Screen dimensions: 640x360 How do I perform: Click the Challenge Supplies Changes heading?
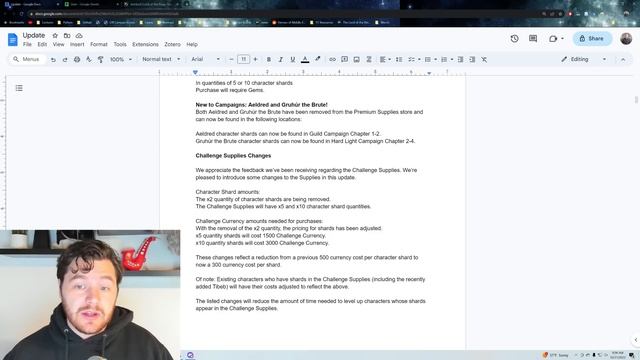click(x=233, y=156)
